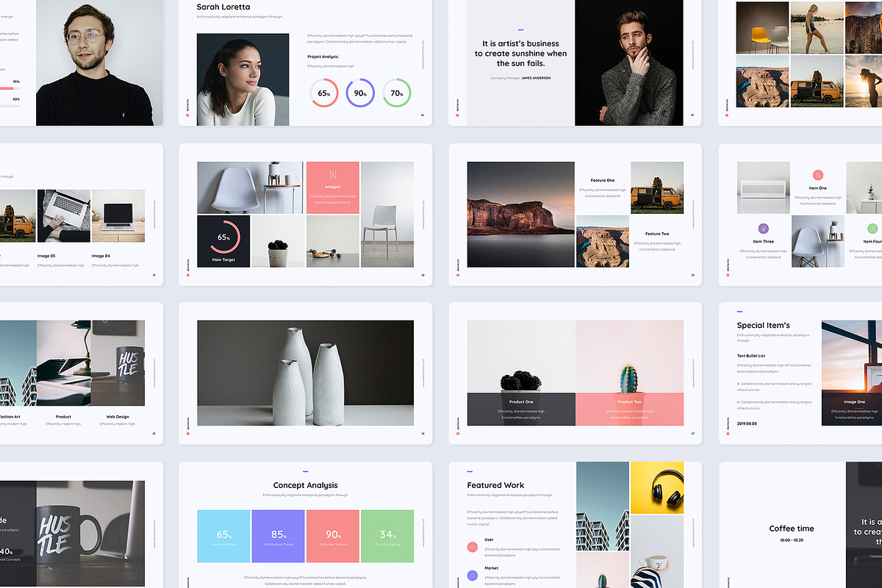Click the Image 04 label

100,256
